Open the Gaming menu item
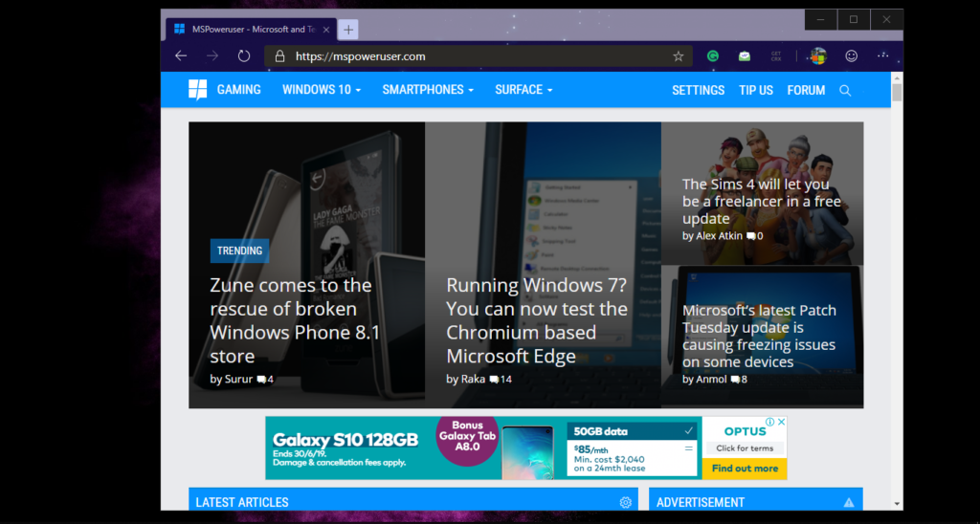This screenshot has width=980, height=524. 238,90
